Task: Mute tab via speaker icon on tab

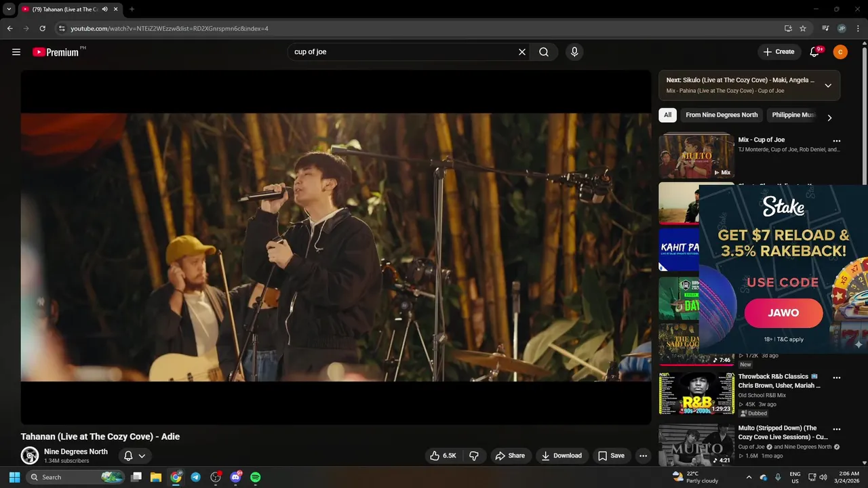Action: pyautogui.click(x=104, y=9)
